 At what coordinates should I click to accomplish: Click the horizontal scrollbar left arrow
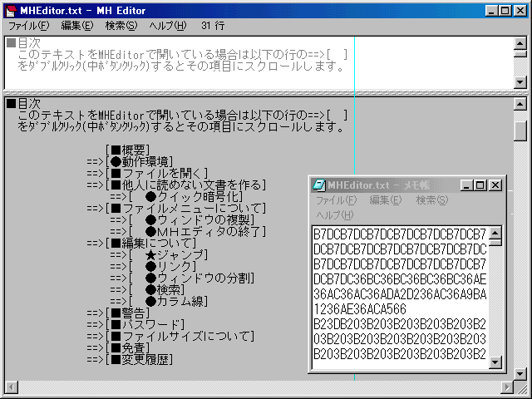tap(12, 387)
